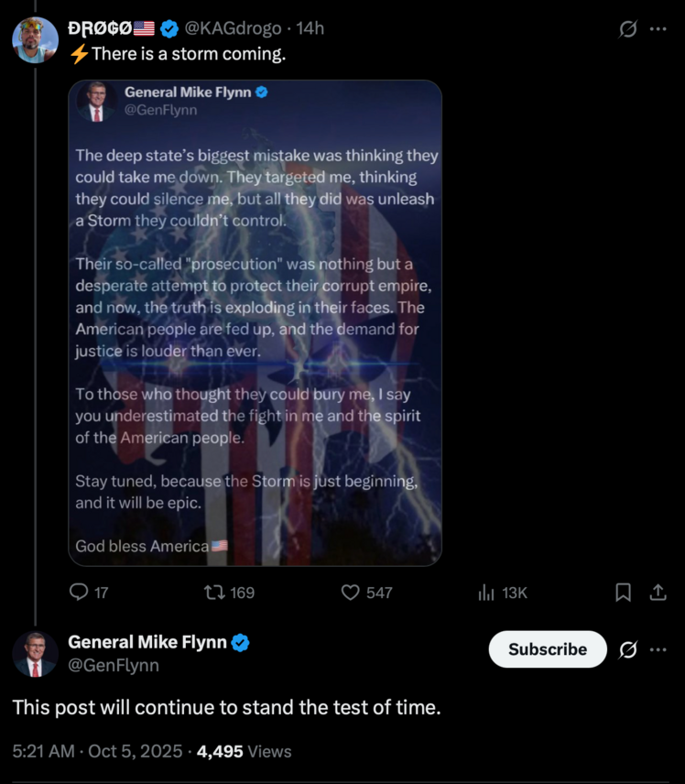The height and width of the screenshot is (784, 685).
Task: Click the 14h post timestamp
Action: coord(310,28)
